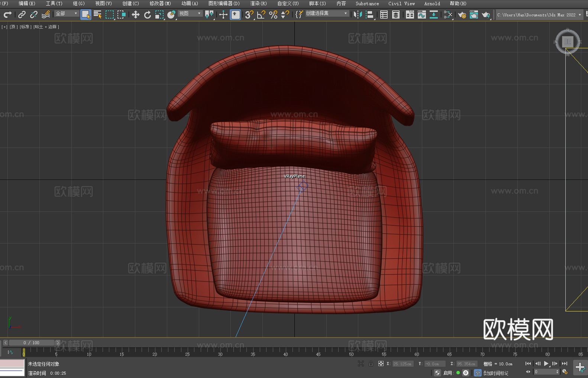
Task: Toggle Spinner Snap
Action: 285,14
